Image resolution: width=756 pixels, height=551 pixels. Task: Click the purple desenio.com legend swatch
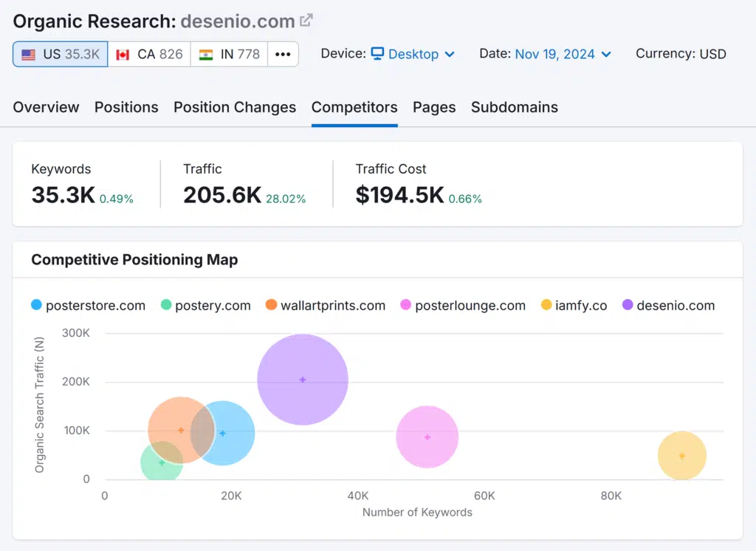tap(628, 305)
